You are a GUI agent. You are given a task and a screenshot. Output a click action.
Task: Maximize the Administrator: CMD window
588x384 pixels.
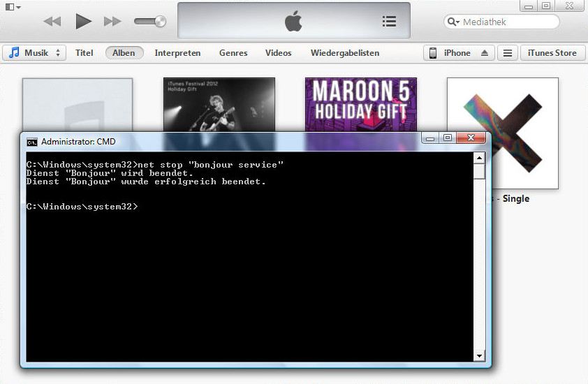448,138
